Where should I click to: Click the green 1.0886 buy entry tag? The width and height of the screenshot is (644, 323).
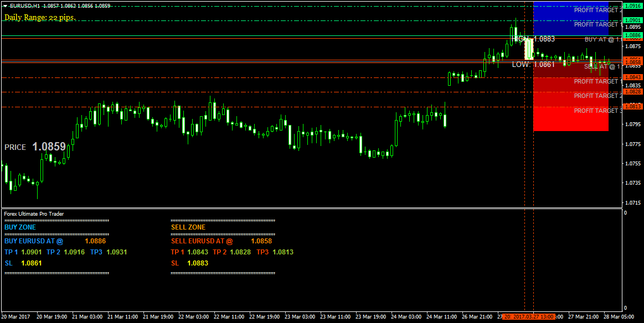click(632, 35)
